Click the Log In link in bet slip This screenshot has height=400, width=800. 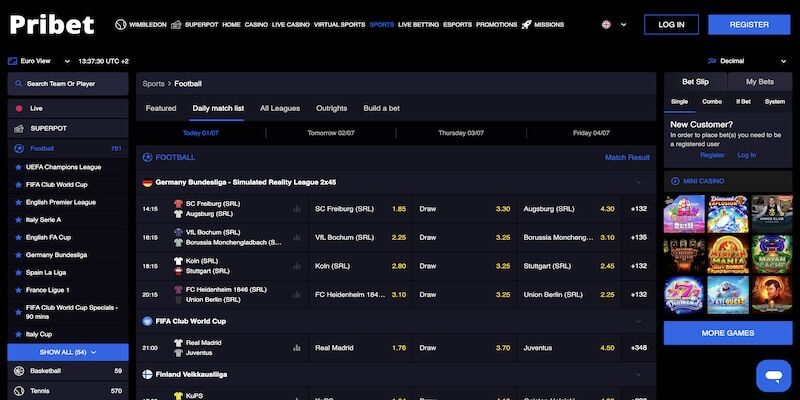(x=746, y=155)
